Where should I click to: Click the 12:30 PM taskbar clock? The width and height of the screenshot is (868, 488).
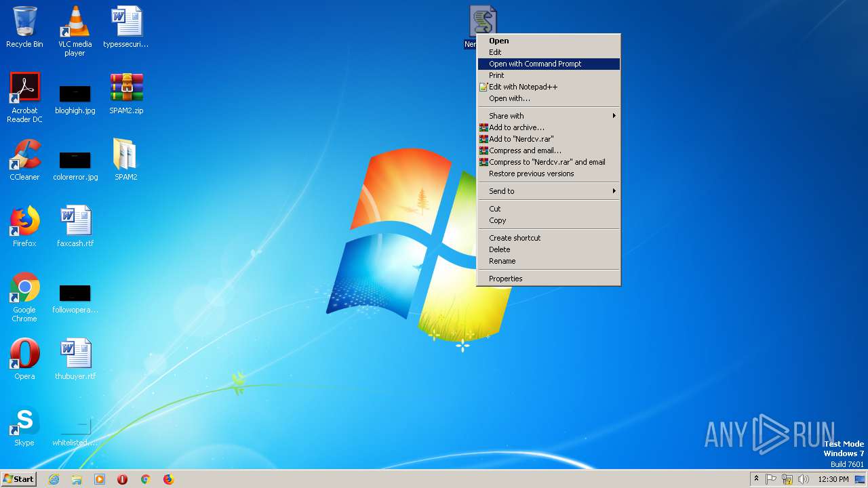pos(833,479)
